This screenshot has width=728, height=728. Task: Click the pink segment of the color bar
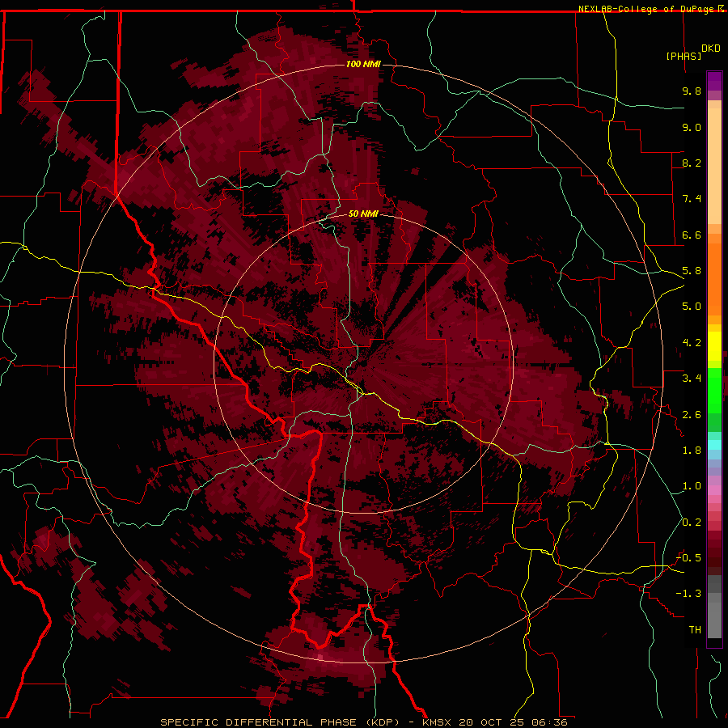(714, 490)
